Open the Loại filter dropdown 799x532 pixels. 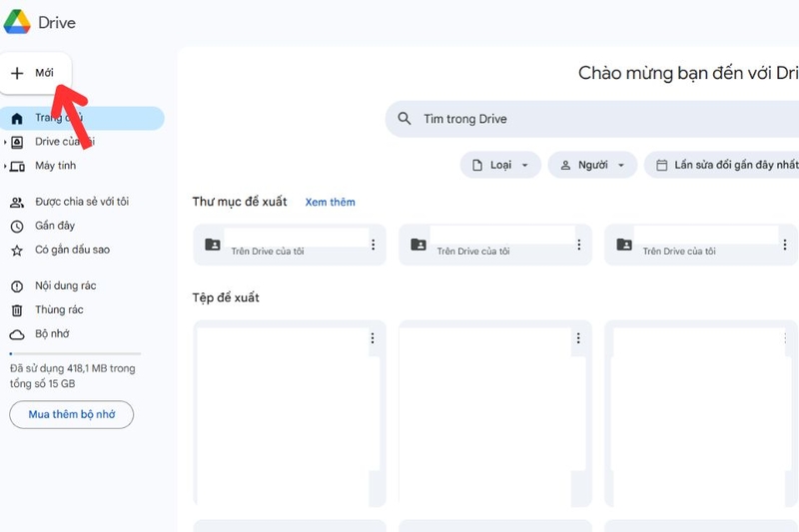[500, 165]
